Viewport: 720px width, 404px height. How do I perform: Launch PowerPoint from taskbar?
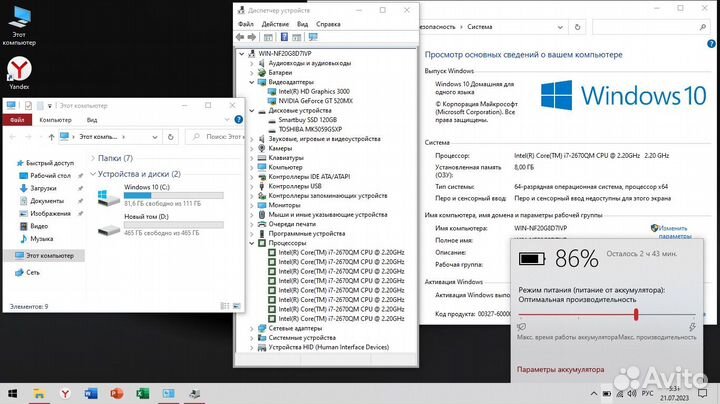coord(117,393)
